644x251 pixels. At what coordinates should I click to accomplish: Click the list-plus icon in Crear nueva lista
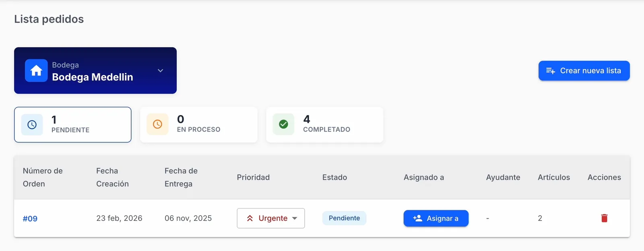[x=551, y=71]
